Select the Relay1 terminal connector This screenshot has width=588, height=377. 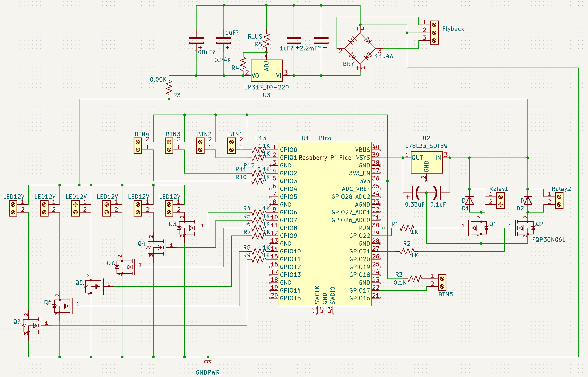[x=501, y=201]
